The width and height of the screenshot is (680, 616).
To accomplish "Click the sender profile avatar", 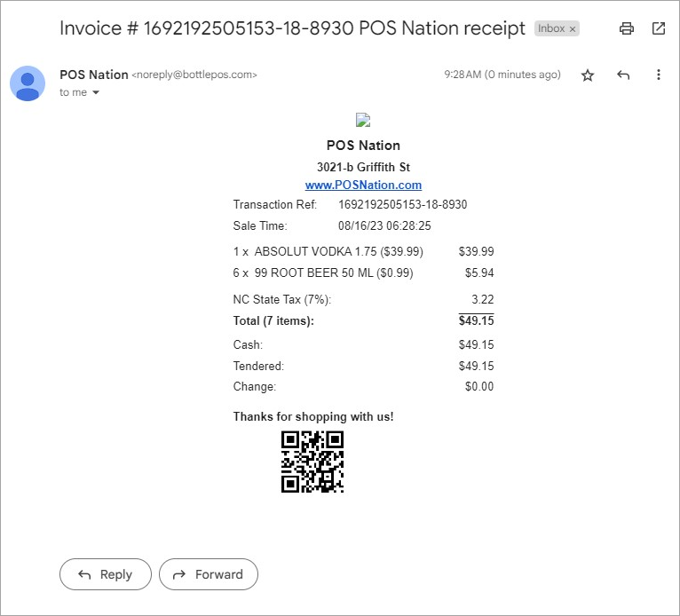I will (x=28, y=83).
